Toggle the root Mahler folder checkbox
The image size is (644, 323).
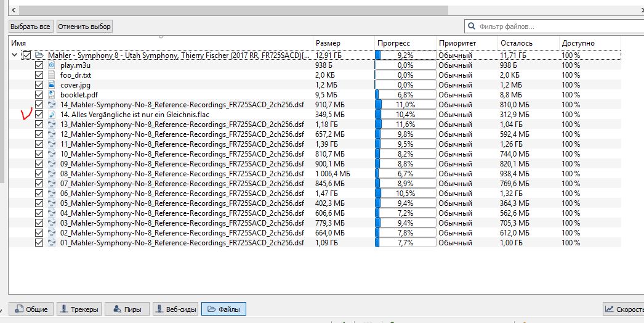tap(26, 55)
